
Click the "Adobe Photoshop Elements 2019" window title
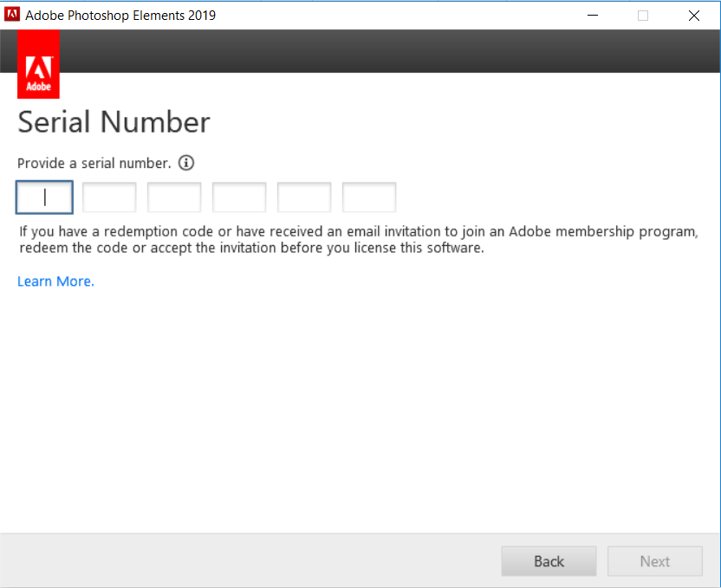point(120,15)
